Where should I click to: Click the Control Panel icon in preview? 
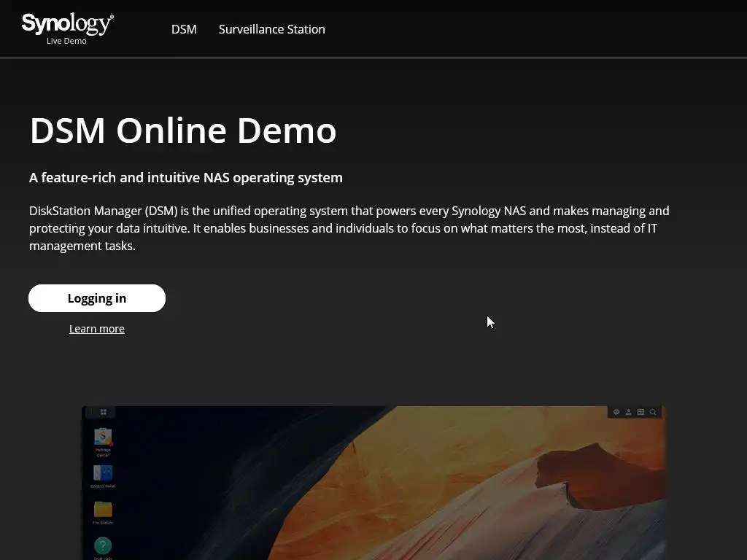tap(103, 472)
